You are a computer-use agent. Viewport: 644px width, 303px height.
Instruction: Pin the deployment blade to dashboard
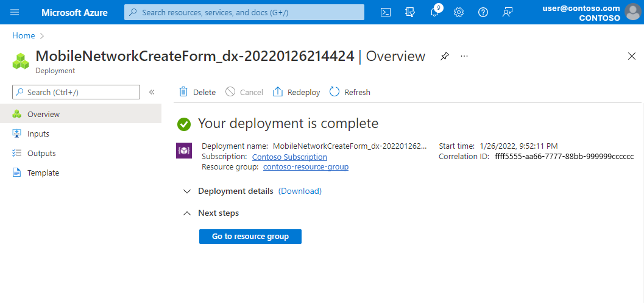click(x=444, y=56)
